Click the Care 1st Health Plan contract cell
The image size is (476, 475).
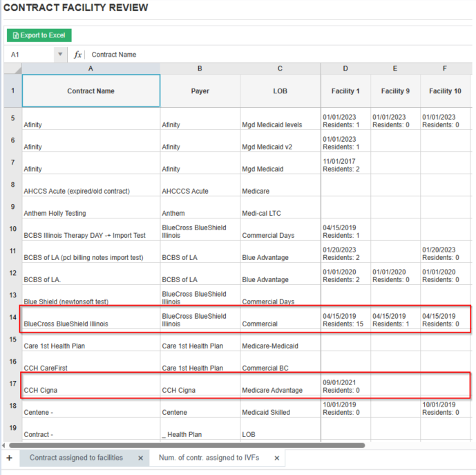pyautogui.click(x=91, y=339)
